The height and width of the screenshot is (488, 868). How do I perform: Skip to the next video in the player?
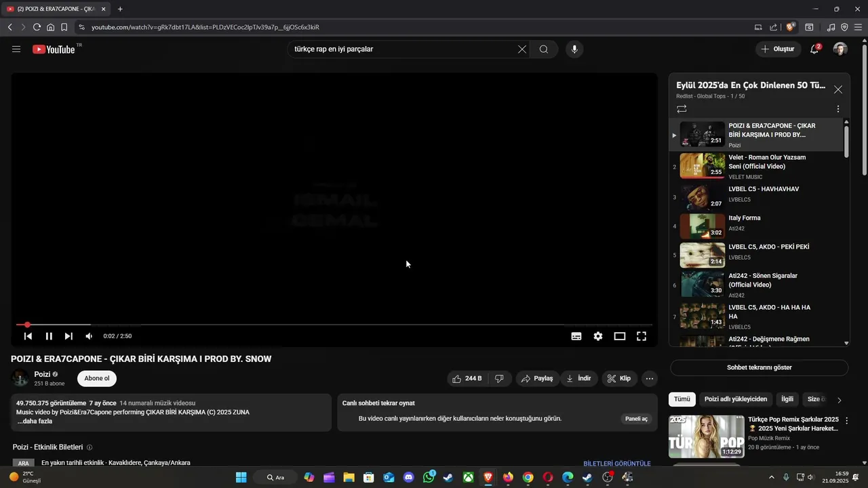[x=68, y=336]
